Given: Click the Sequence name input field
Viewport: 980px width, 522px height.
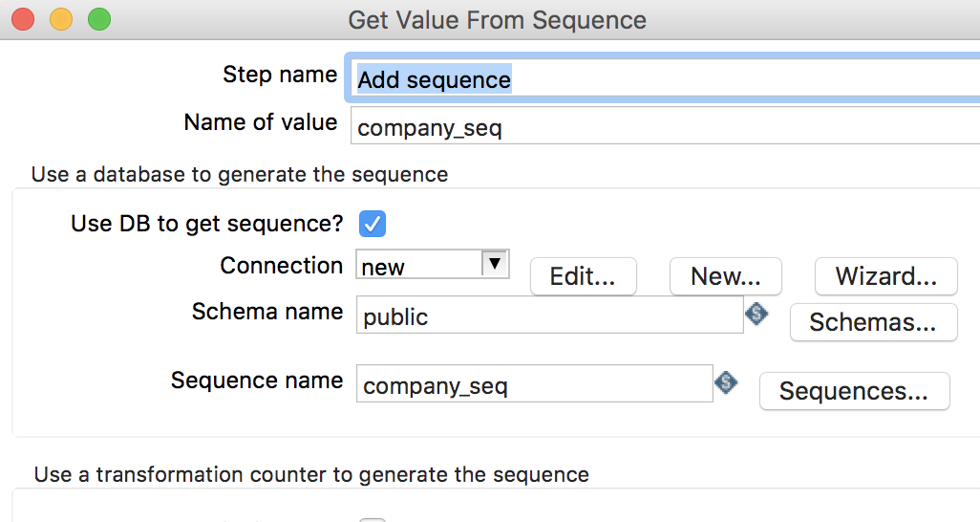Looking at the screenshot, I should [534, 385].
